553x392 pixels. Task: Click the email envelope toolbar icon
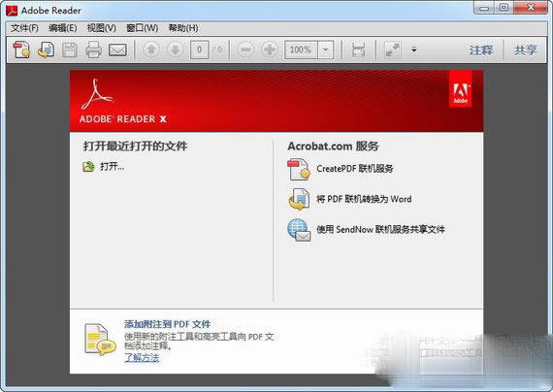click(x=117, y=50)
